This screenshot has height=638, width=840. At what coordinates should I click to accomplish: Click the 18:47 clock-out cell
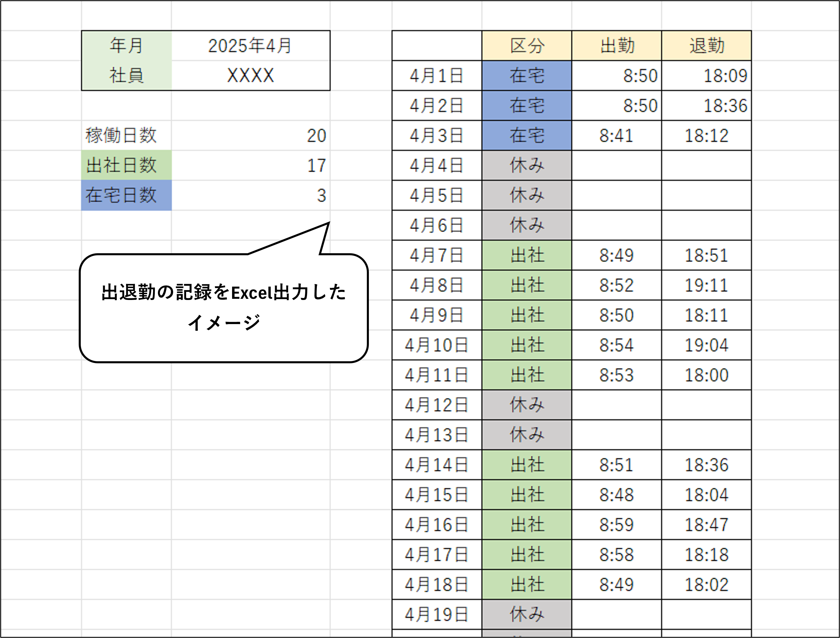coord(706,525)
